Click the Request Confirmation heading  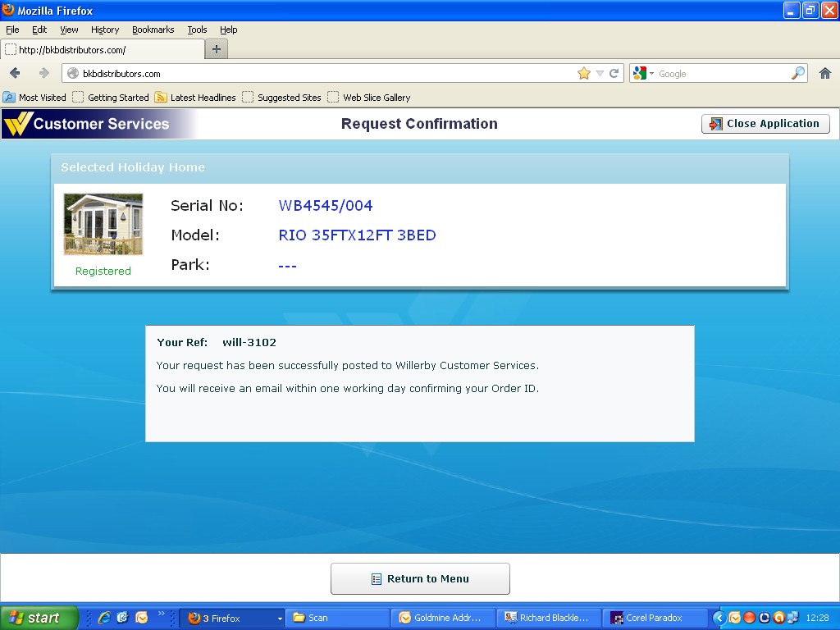point(419,124)
